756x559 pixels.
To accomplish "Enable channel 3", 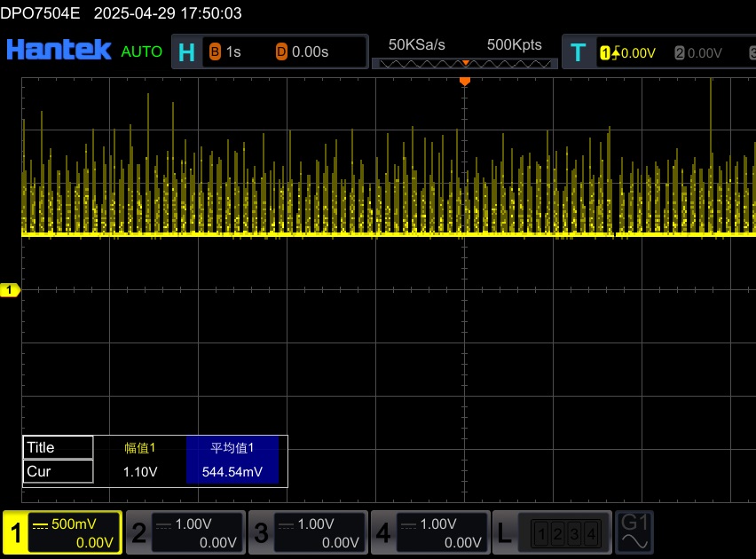I will 307,532.
